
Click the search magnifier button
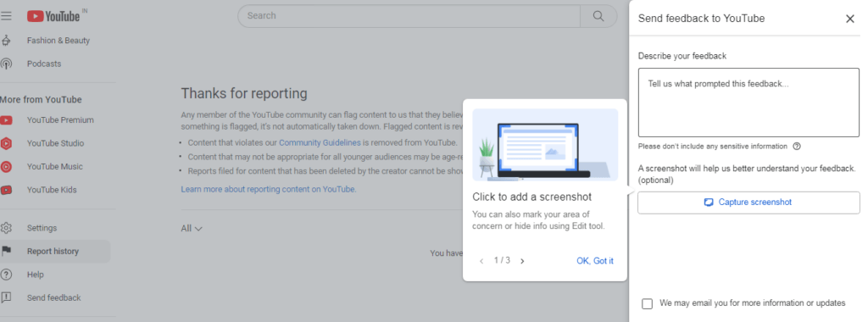[598, 16]
